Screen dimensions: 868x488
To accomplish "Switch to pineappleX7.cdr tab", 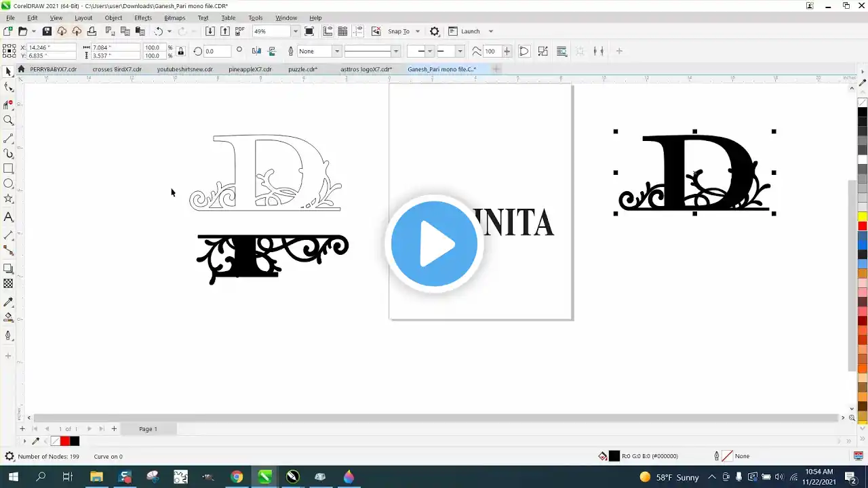I will click(x=250, y=69).
